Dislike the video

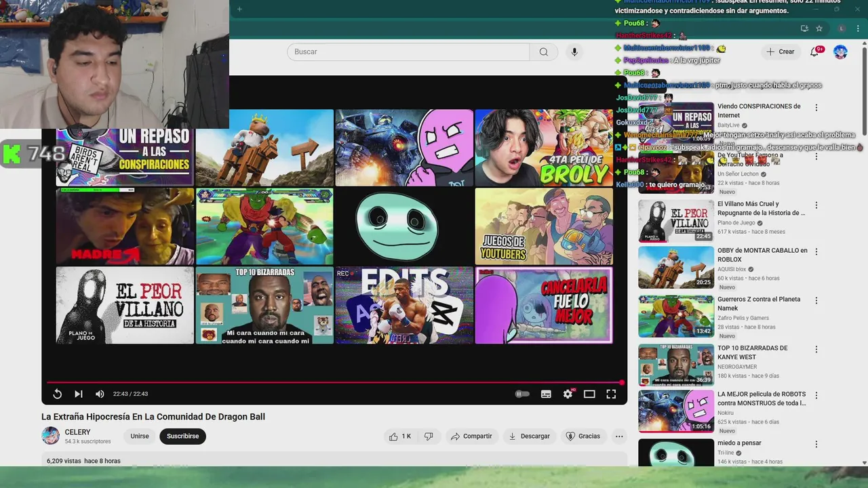429,436
